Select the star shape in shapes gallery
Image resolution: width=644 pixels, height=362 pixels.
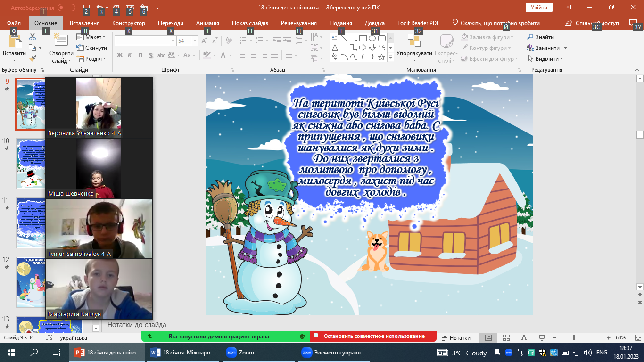pos(381,57)
